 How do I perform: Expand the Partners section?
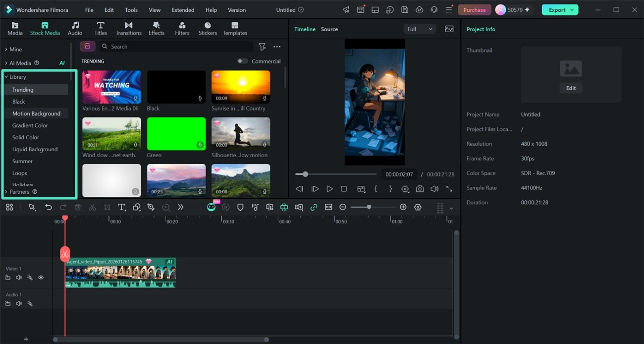tap(6, 192)
